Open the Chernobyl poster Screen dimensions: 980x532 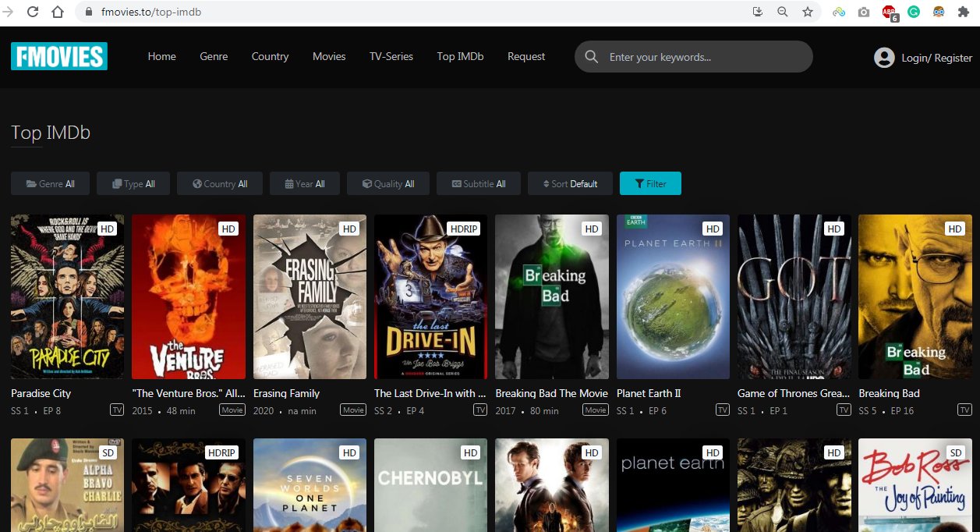[x=430, y=485]
